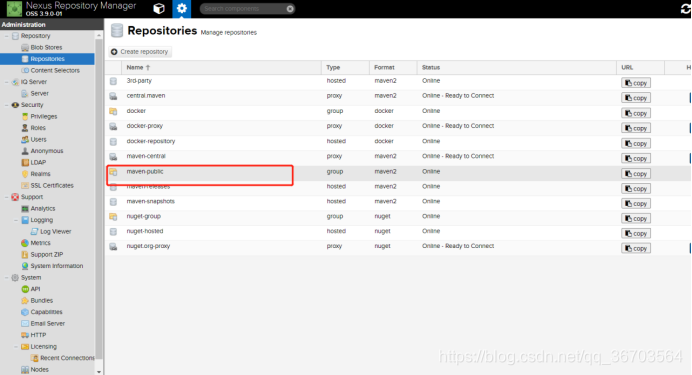This screenshot has width=692, height=375.
Task: Click sidebar scrollbar down arrow
Action: pyautogui.click(x=99, y=371)
